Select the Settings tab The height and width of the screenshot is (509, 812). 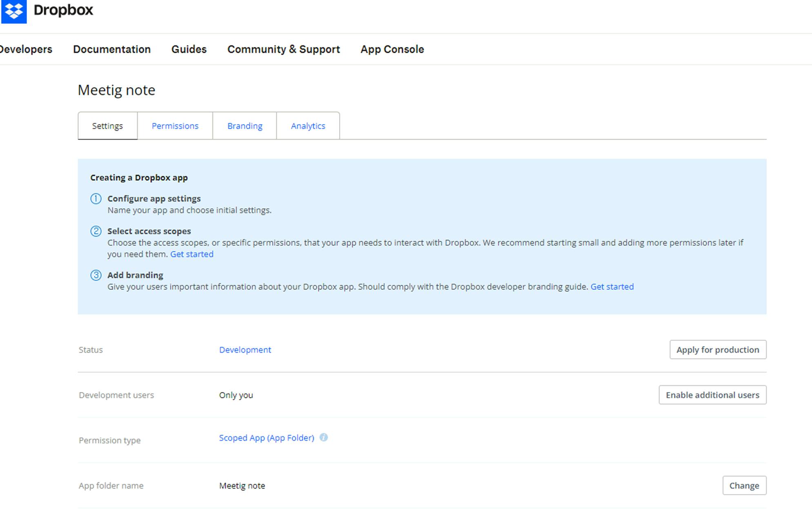[107, 126]
